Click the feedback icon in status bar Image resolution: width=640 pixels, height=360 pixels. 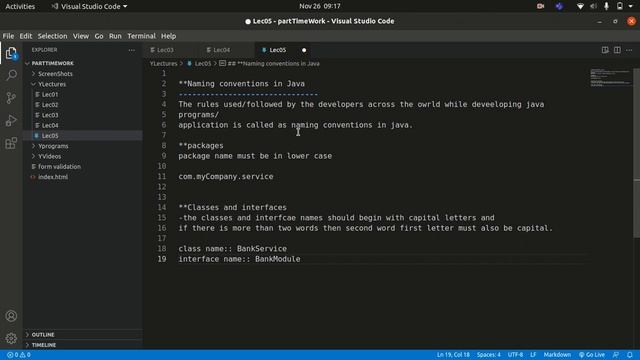click(616, 355)
